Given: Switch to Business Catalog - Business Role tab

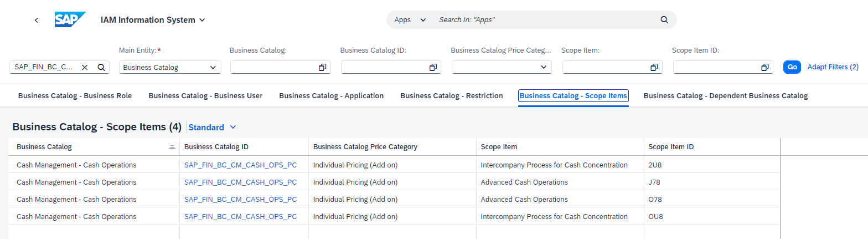Looking at the screenshot, I should click(x=75, y=95).
